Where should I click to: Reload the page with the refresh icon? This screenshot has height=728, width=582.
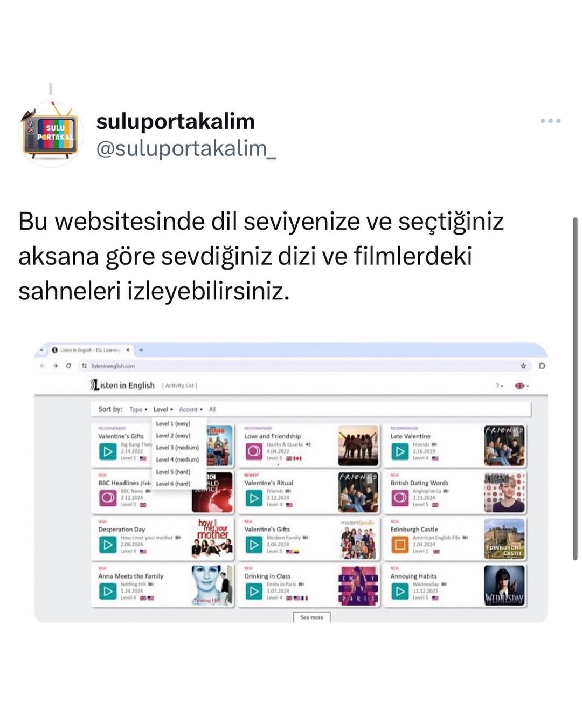68,366
